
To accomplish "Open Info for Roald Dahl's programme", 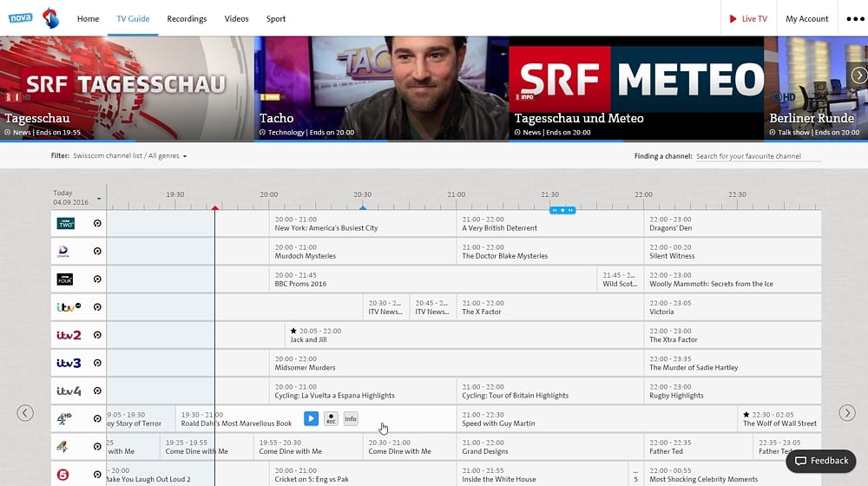I will (x=351, y=418).
